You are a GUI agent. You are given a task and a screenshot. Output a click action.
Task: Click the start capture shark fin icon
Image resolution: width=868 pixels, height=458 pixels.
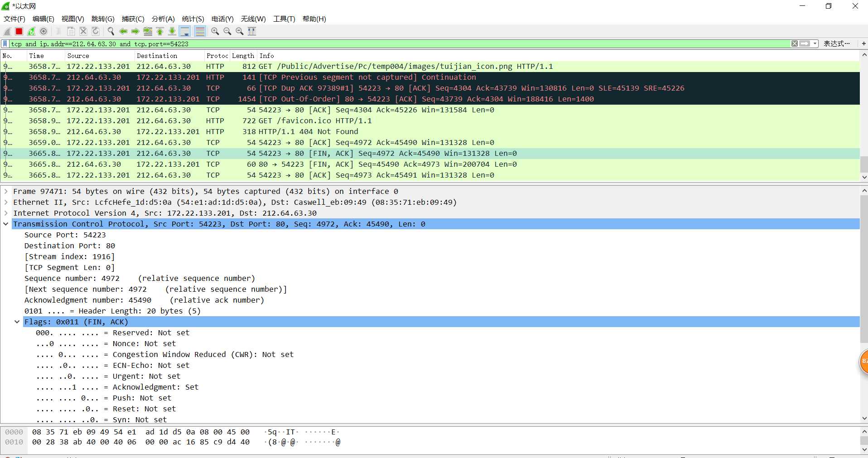pyautogui.click(x=7, y=31)
